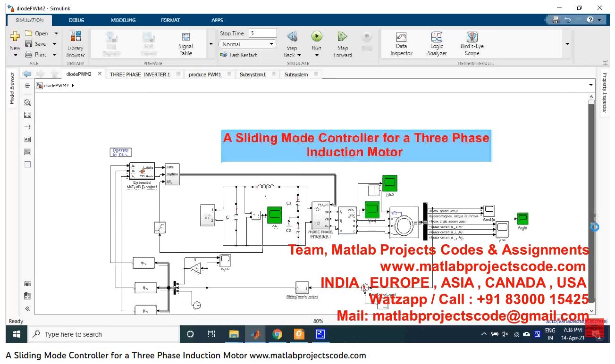Screen dimensions: 615x364
Task: Open the Normal simulation mode dropdown
Action: (x=247, y=44)
